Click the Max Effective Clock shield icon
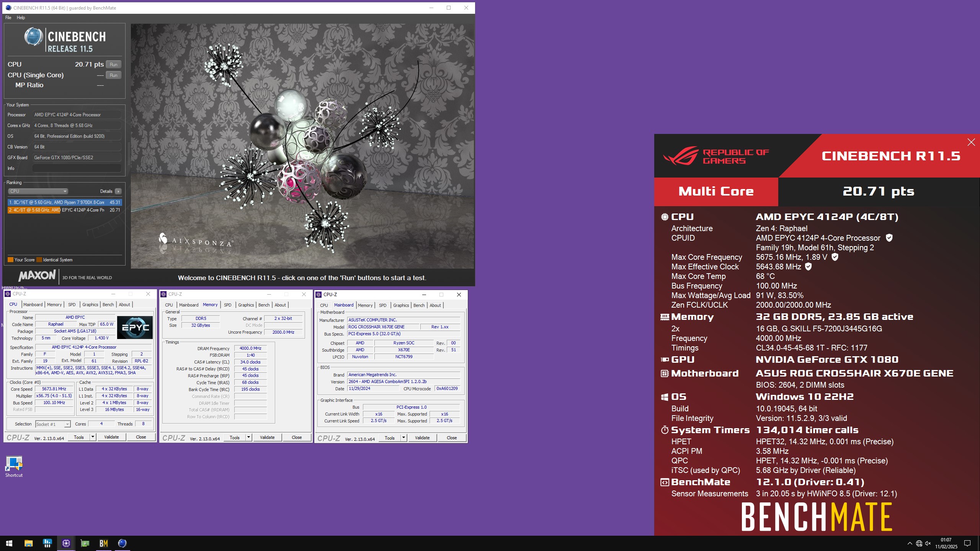Screen dimensions: 980x551 pyautogui.click(x=808, y=266)
